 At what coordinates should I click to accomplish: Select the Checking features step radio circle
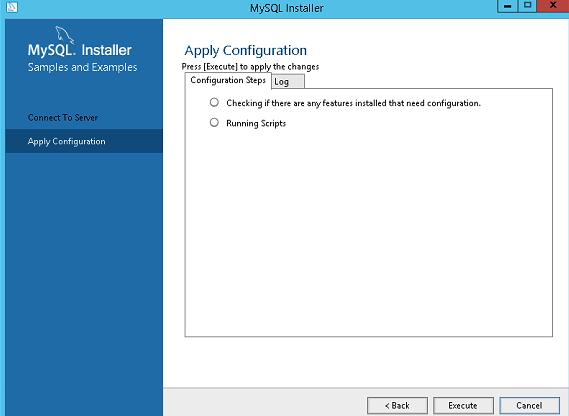[x=214, y=102]
